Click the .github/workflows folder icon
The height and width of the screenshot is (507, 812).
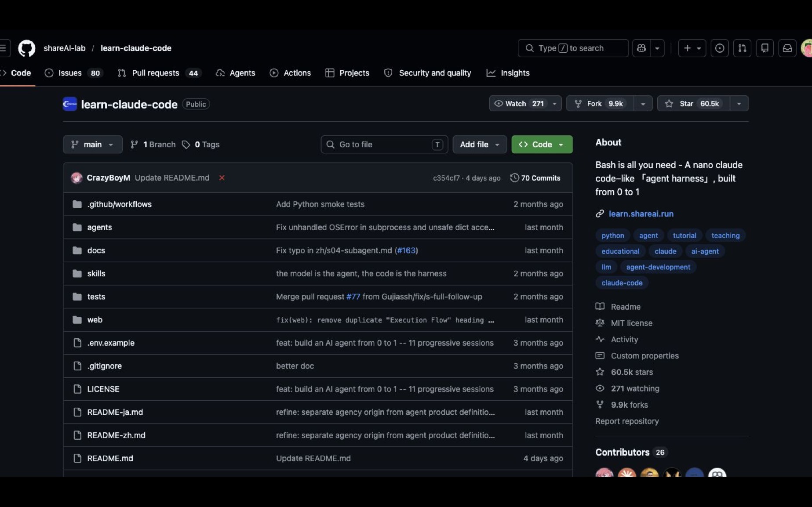pyautogui.click(x=77, y=204)
